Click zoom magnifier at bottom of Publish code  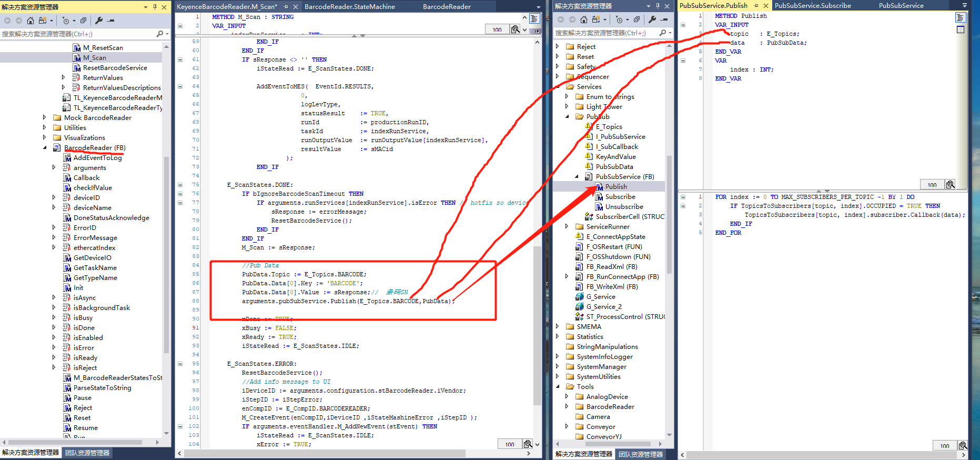[963, 445]
